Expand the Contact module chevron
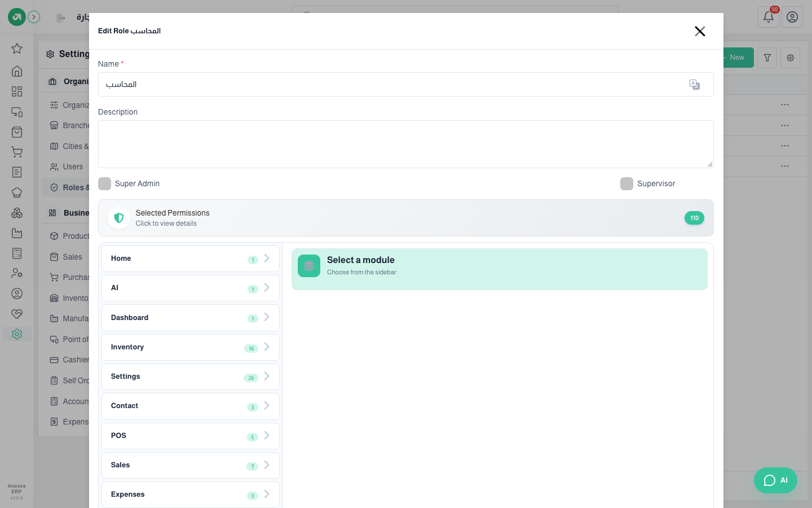This screenshot has width=812, height=508. tap(267, 405)
